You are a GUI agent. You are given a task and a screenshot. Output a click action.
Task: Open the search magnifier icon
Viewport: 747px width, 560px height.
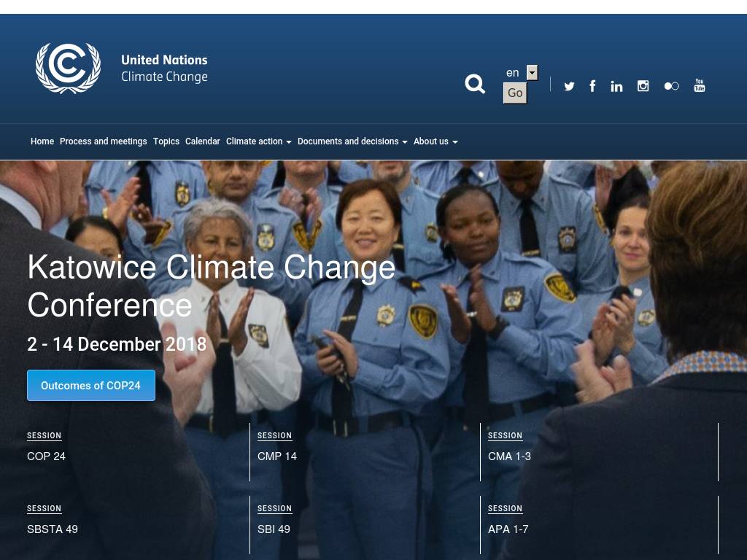click(x=474, y=84)
